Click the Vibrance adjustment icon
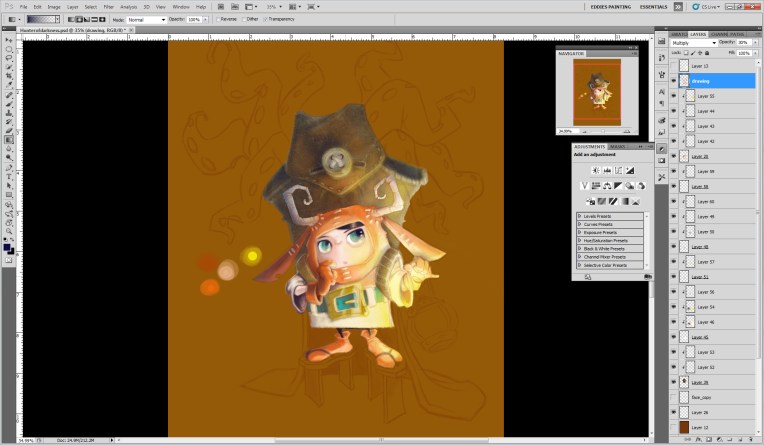The width and height of the screenshot is (764, 445). click(582, 186)
